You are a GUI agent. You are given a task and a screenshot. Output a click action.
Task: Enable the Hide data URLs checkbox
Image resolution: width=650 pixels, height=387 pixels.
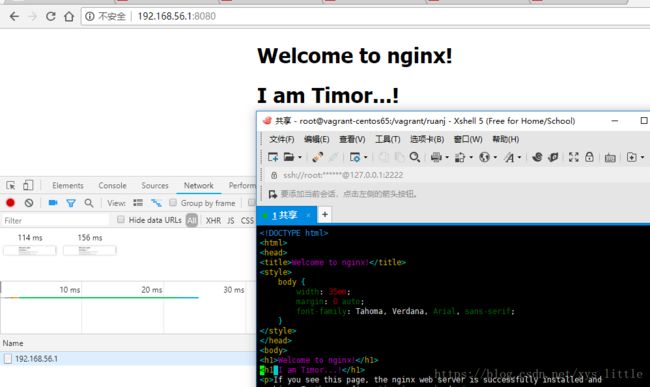[121, 220]
